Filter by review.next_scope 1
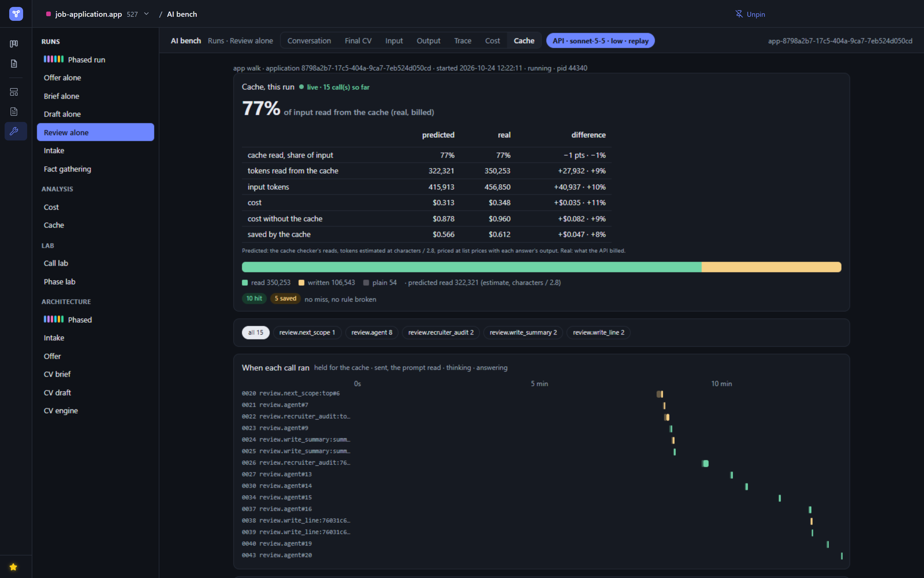 (307, 333)
